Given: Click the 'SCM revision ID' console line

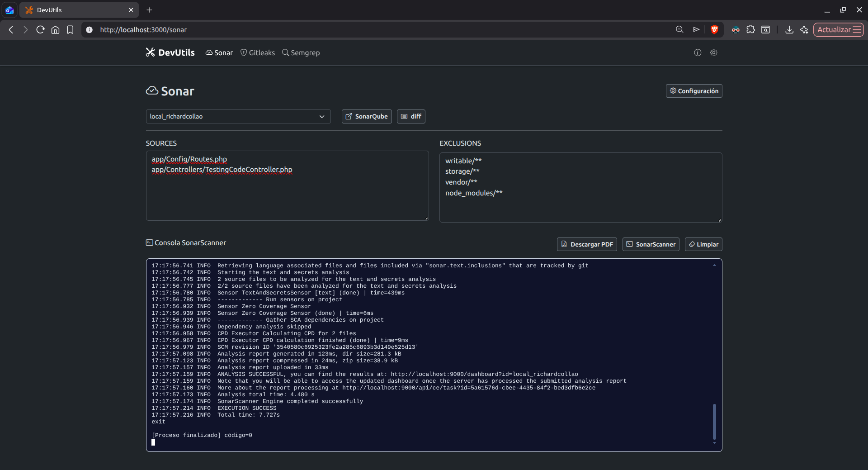Looking at the screenshot, I should [x=285, y=347].
